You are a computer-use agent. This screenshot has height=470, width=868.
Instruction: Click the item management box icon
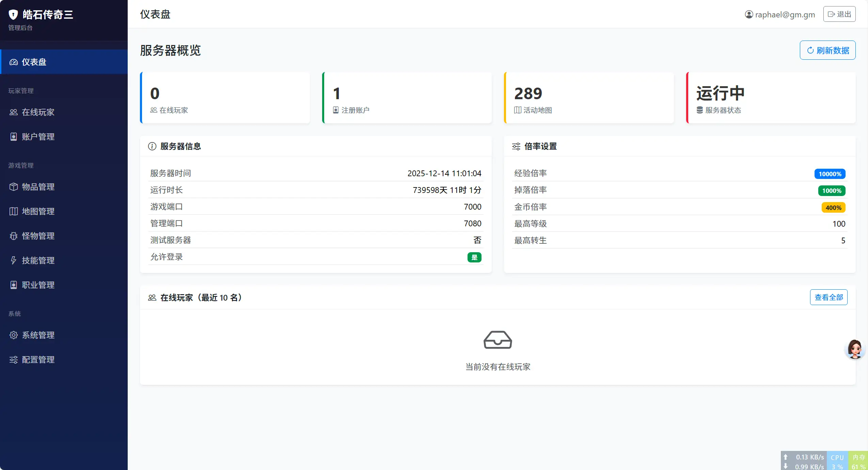point(14,187)
